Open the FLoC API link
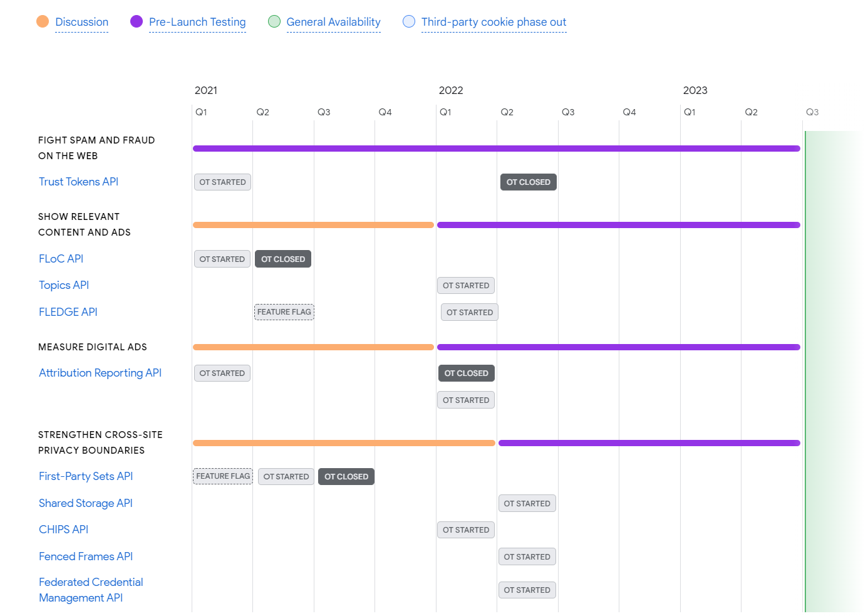Viewport: 868px width, 616px height. pyautogui.click(x=61, y=259)
